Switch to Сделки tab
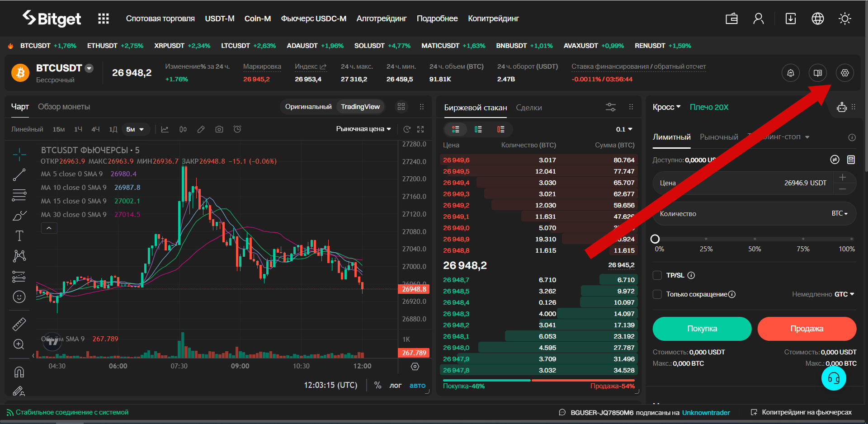 click(528, 108)
